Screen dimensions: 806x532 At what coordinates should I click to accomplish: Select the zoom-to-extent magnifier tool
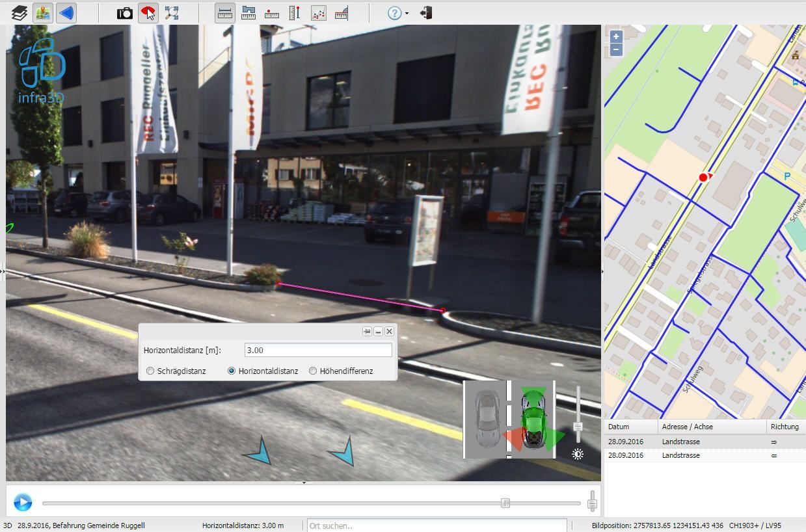[172, 13]
